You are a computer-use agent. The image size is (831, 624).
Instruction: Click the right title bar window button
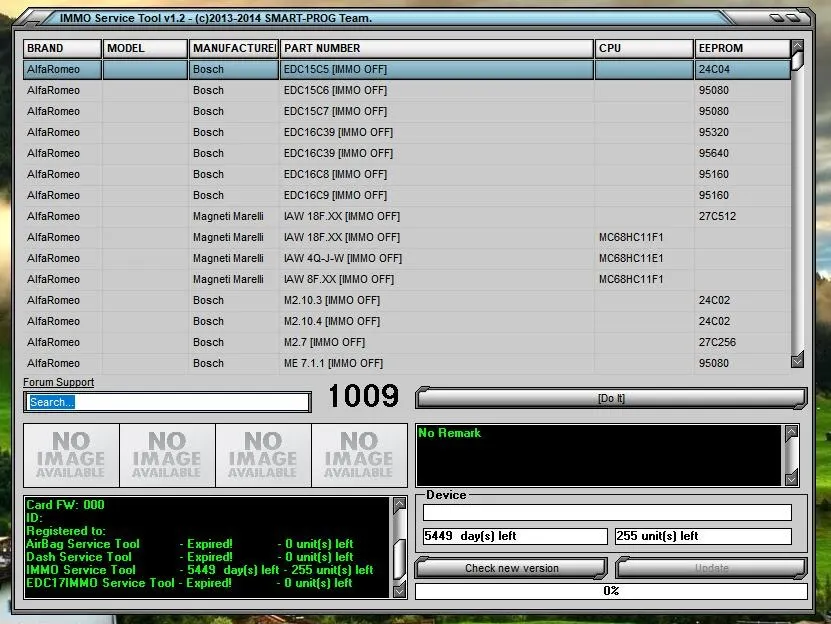[793, 18]
